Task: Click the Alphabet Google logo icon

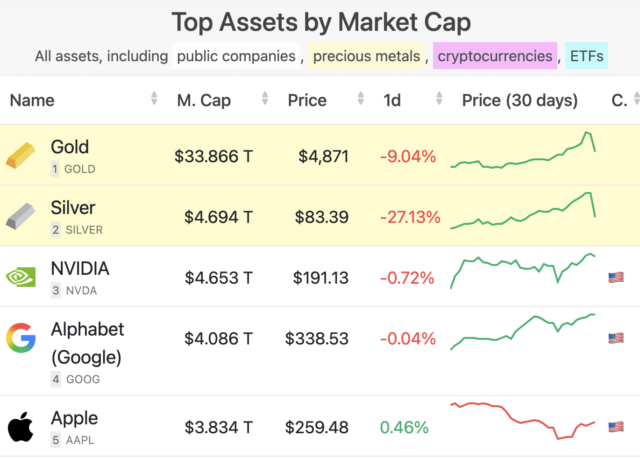Action: tap(19, 337)
